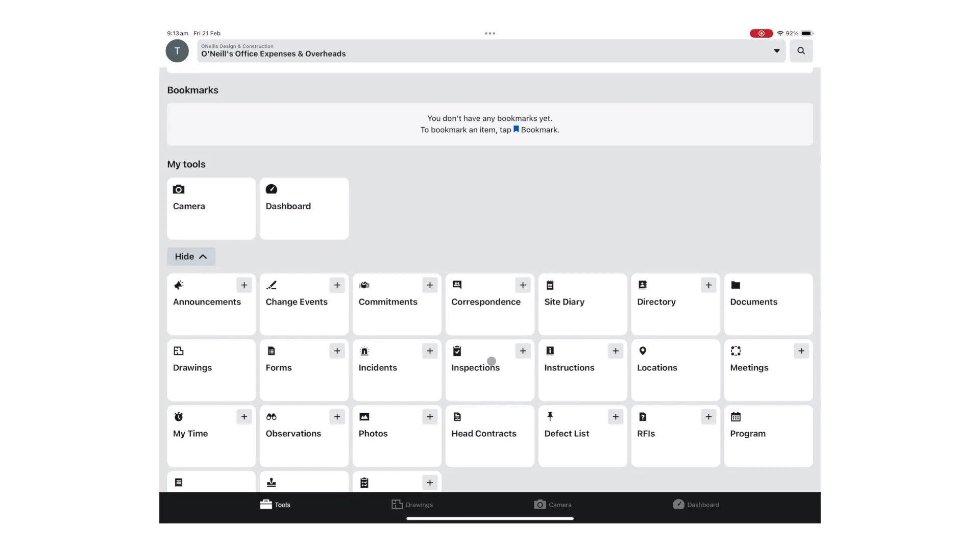The height and width of the screenshot is (551, 980).
Task: Open the Announcements tool
Action: click(x=211, y=305)
